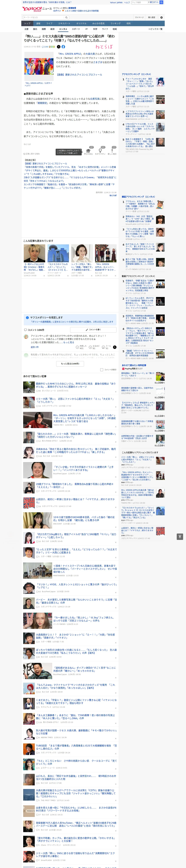Select the スポーツ category

tap(76, 29)
